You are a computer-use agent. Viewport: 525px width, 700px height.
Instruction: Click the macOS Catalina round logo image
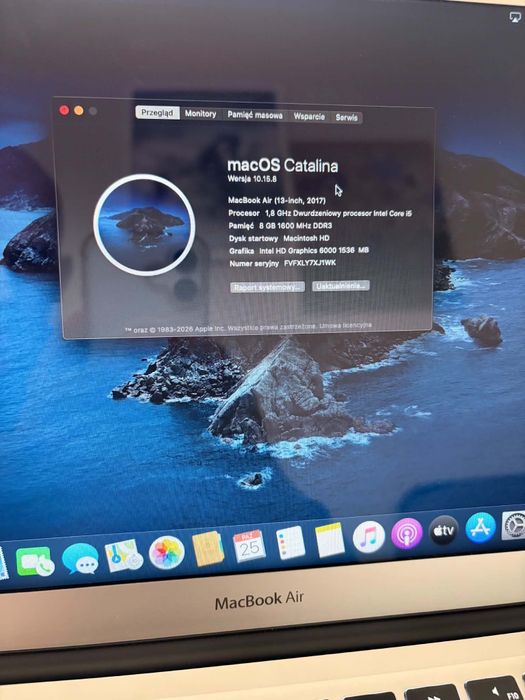[x=144, y=225]
